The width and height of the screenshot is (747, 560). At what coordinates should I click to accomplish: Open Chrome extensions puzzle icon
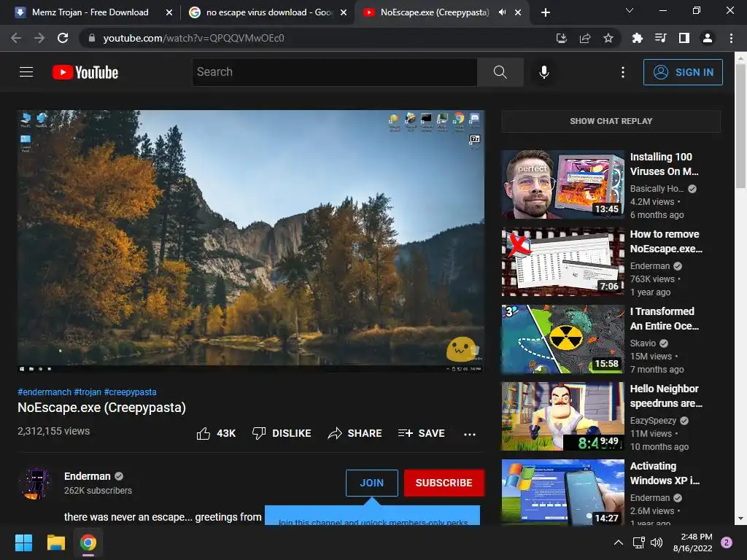638,38
